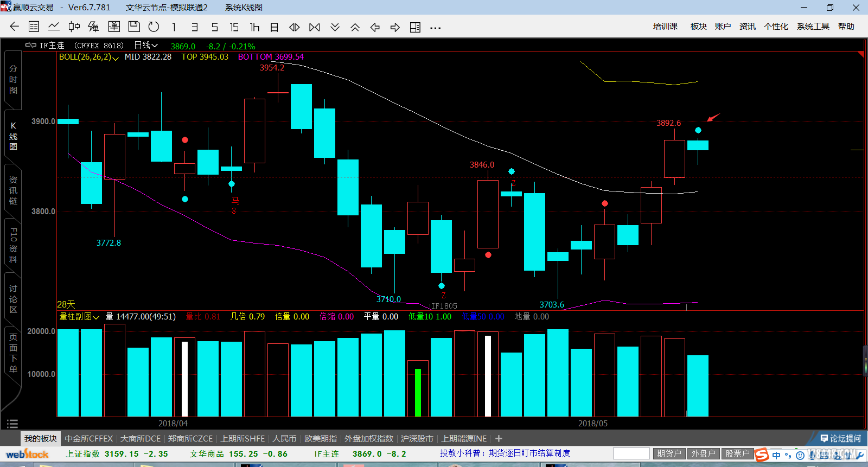Select the 5-minute period button
Screen dimensions: 868x467
[x=214, y=27]
